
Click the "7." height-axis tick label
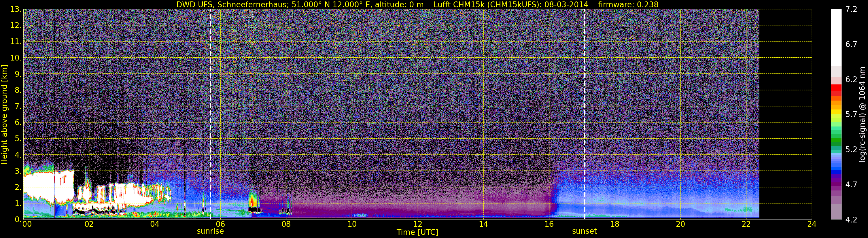18,107
